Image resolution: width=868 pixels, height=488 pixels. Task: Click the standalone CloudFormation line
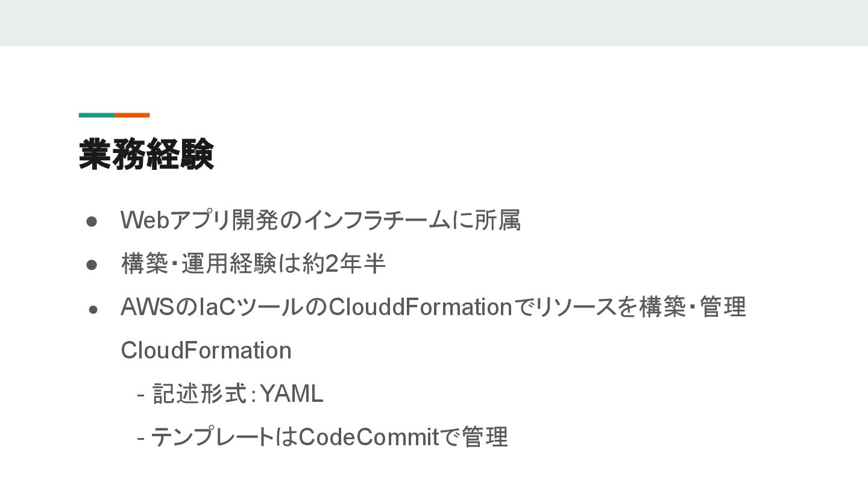pos(206,351)
